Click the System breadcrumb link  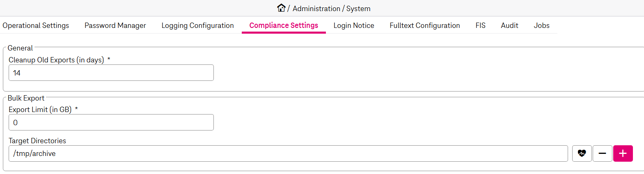[x=358, y=9]
